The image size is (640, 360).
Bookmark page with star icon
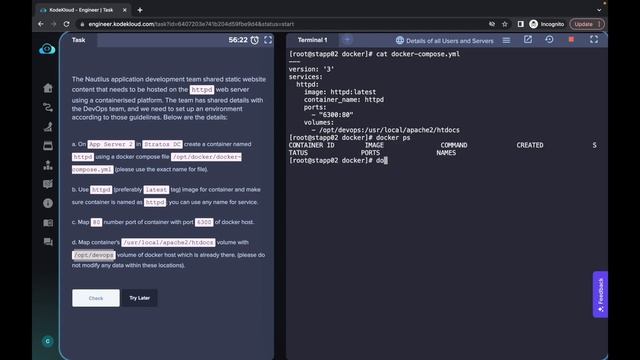pos(505,24)
